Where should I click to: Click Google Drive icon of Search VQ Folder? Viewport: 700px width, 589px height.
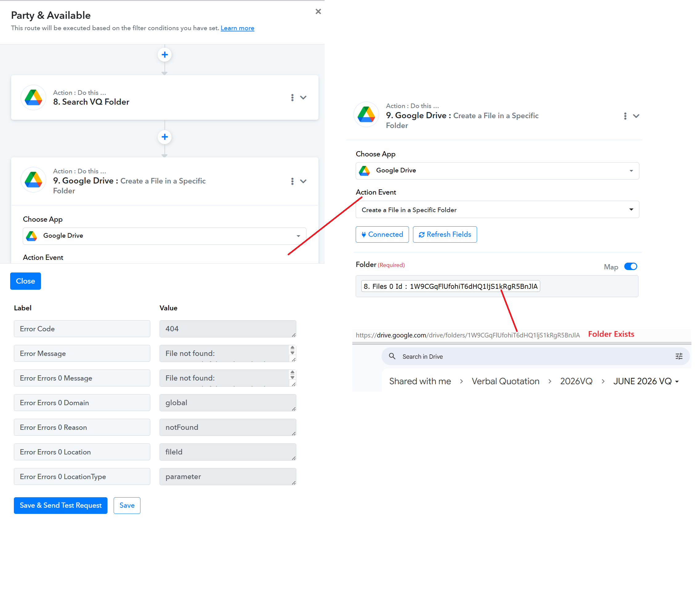coord(33,98)
